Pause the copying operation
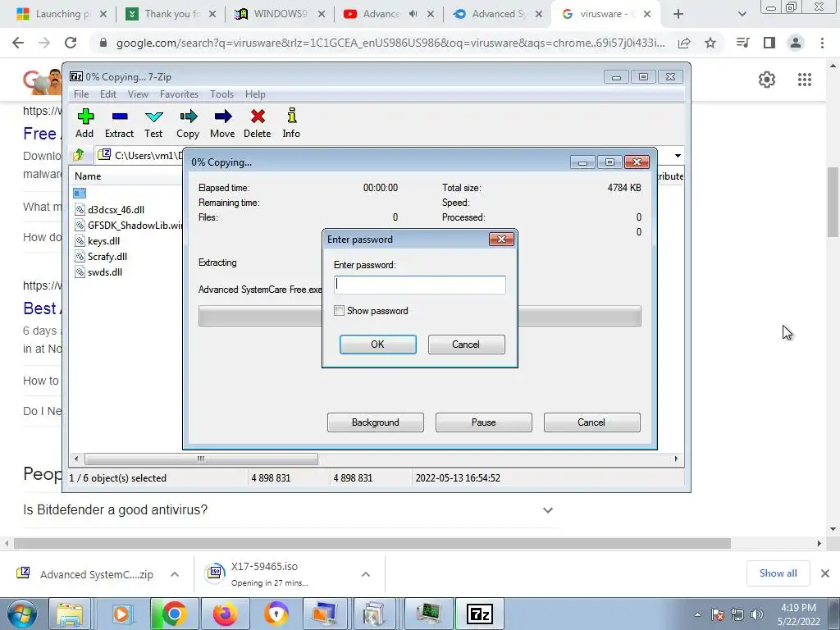This screenshot has height=630, width=840. pyautogui.click(x=484, y=422)
